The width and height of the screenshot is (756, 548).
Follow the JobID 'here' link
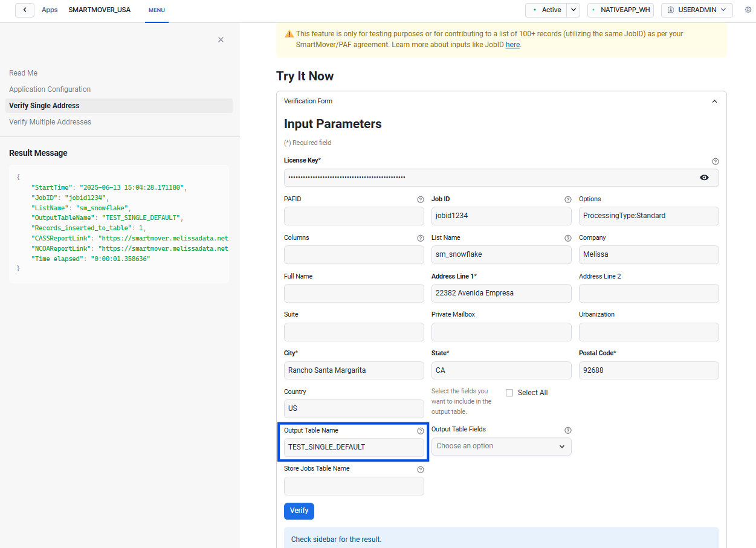click(x=512, y=45)
